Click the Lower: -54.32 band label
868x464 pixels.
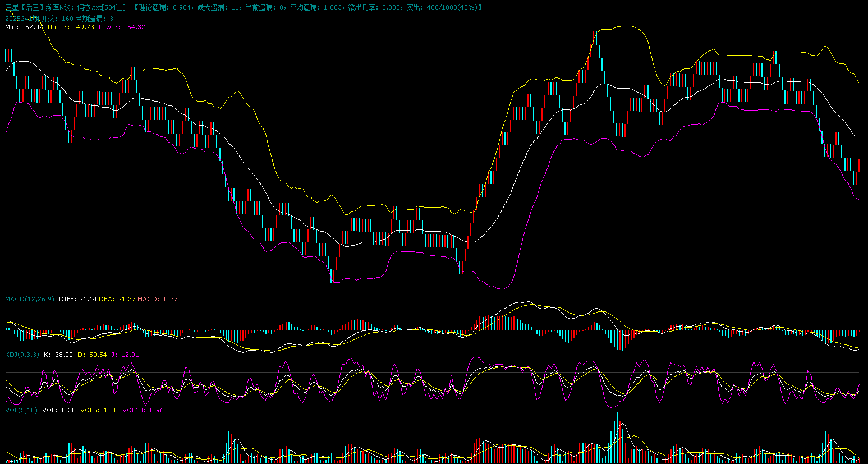point(122,27)
